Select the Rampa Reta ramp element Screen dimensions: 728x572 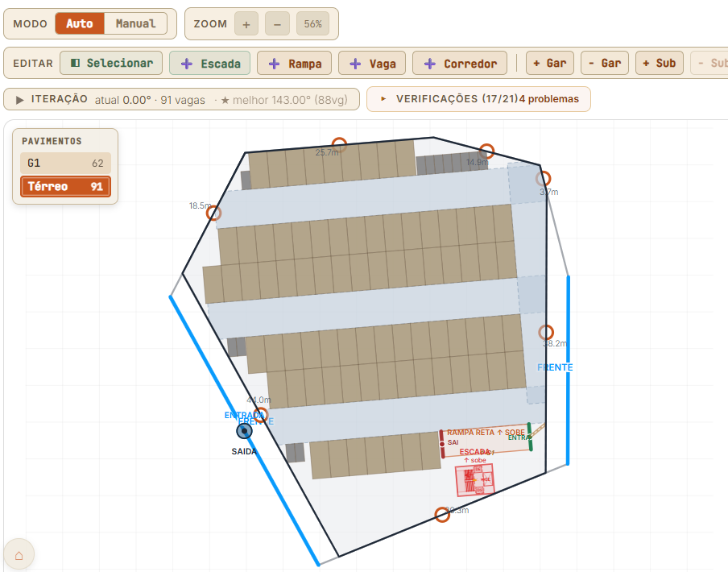[486, 441]
